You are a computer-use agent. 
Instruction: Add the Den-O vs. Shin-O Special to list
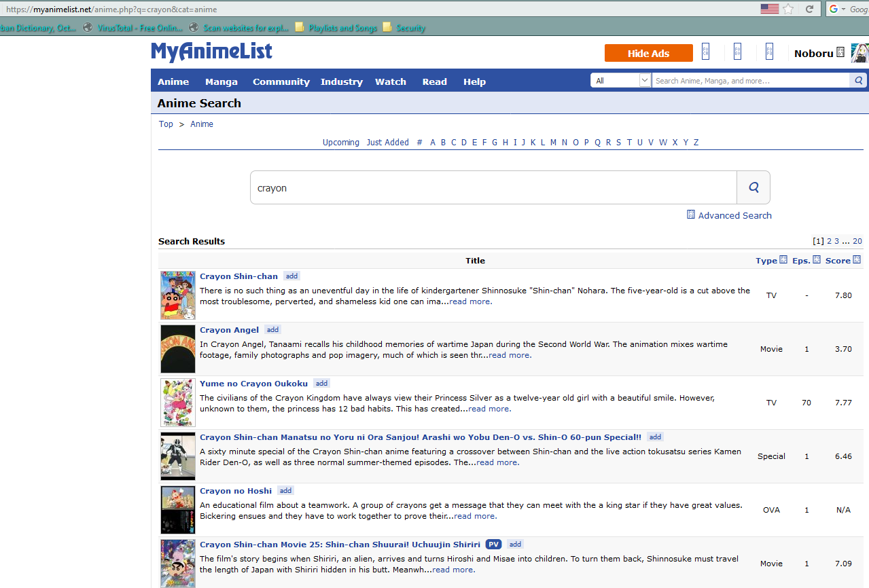(655, 437)
